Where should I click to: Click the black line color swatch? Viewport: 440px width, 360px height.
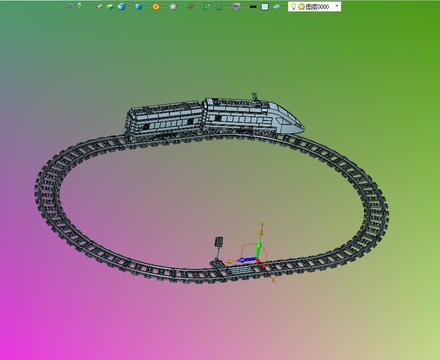(253, 6)
